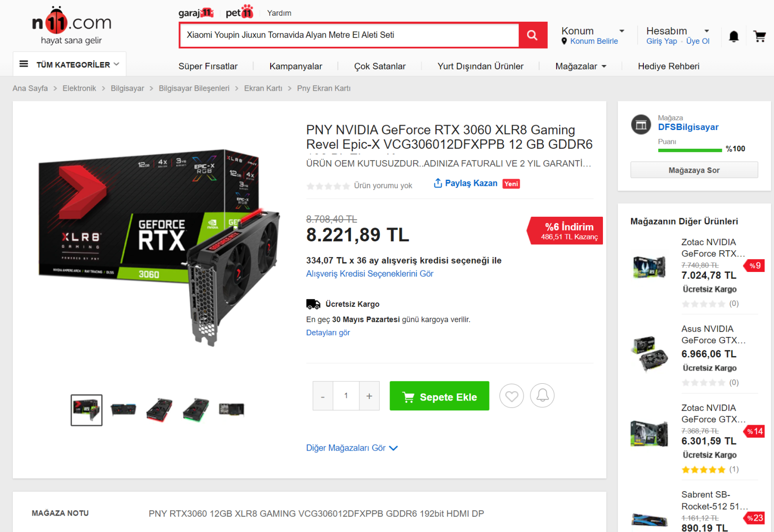Image resolution: width=774 pixels, height=532 pixels.
Task: Open Çok Satanlar menu item
Action: [380, 66]
